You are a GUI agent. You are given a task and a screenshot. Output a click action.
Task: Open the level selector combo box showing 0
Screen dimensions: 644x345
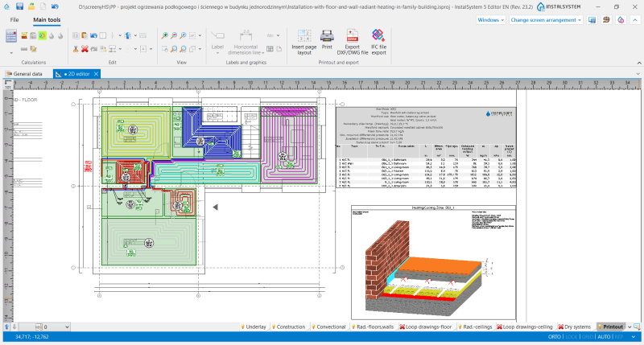pyautogui.click(x=45, y=327)
